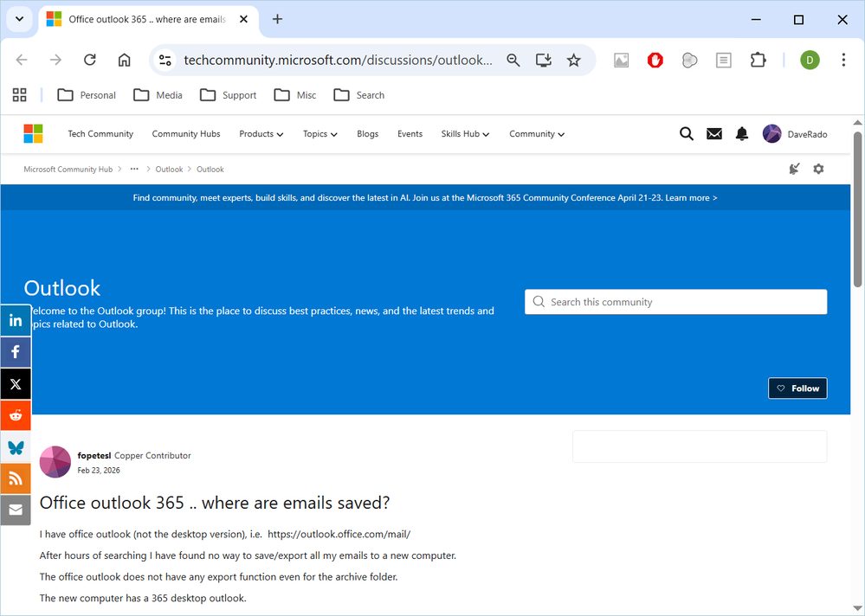Open community settings gear icon

click(x=818, y=169)
